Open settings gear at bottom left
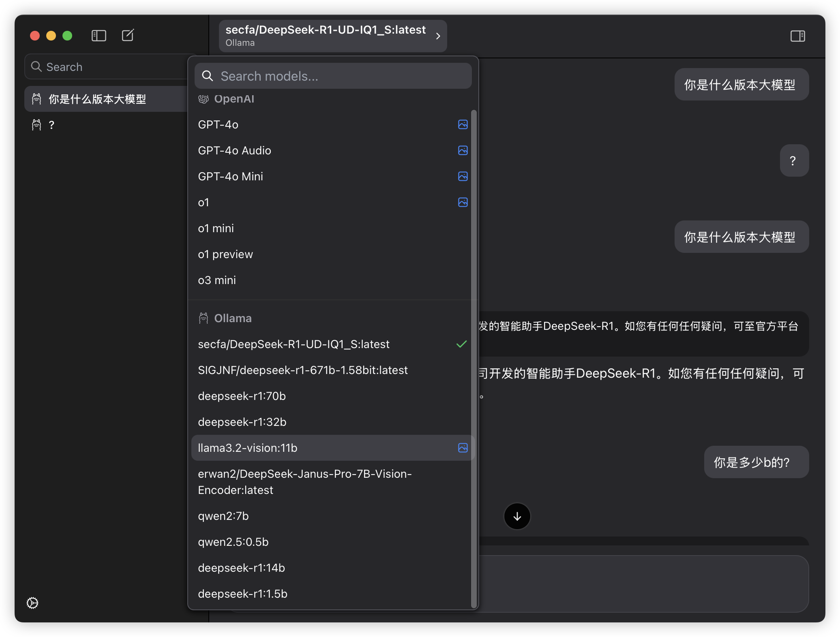The height and width of the screenshot is (637, 840). 32,603
